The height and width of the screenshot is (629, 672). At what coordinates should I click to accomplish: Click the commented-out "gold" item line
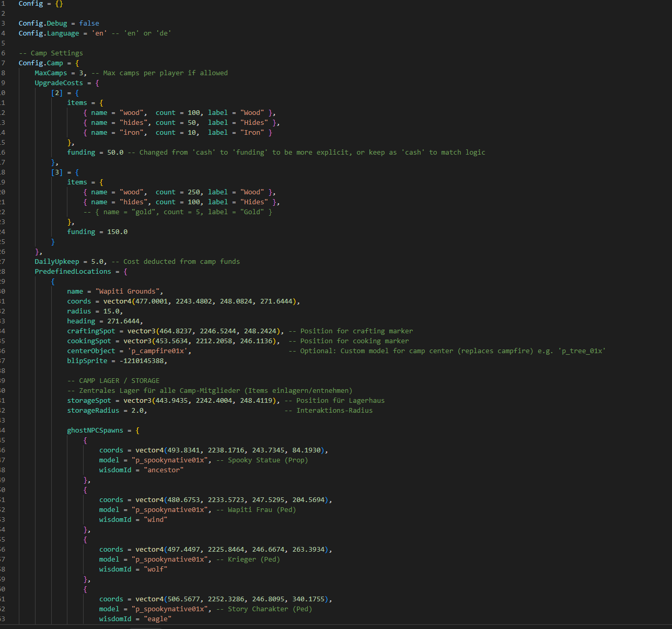[178, 212]
